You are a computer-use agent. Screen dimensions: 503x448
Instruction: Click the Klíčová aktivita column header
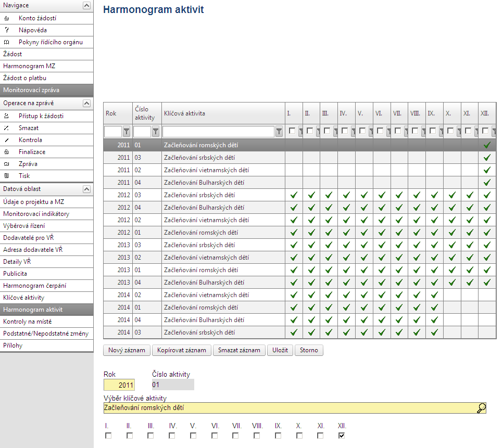click(223, 113)
